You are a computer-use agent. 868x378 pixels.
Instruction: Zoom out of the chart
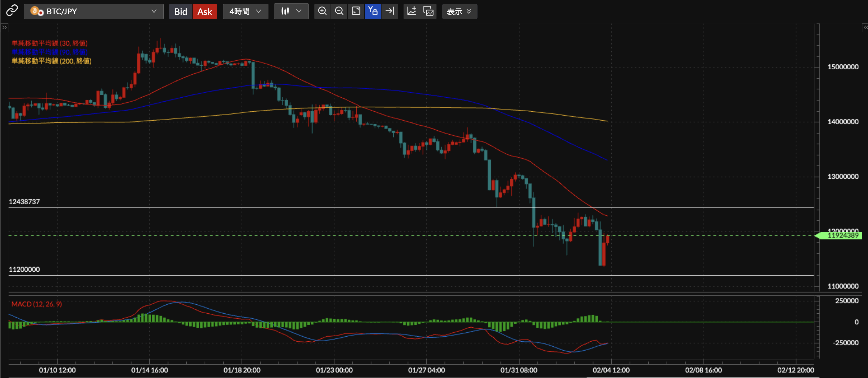(x=339, y=11)
